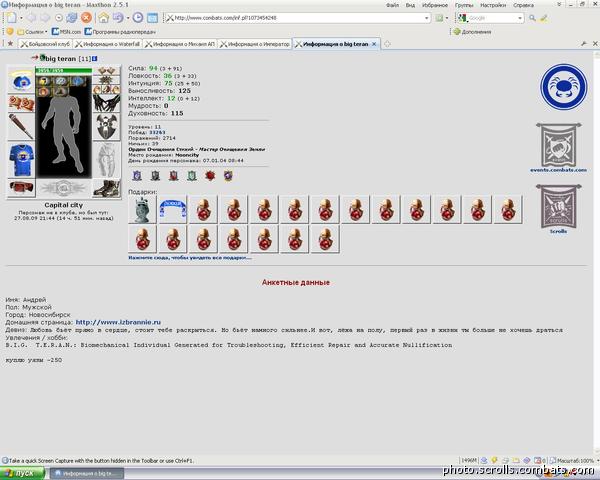
Task: Open the events.combats.com banner link
Action: [x=558, y=147]
